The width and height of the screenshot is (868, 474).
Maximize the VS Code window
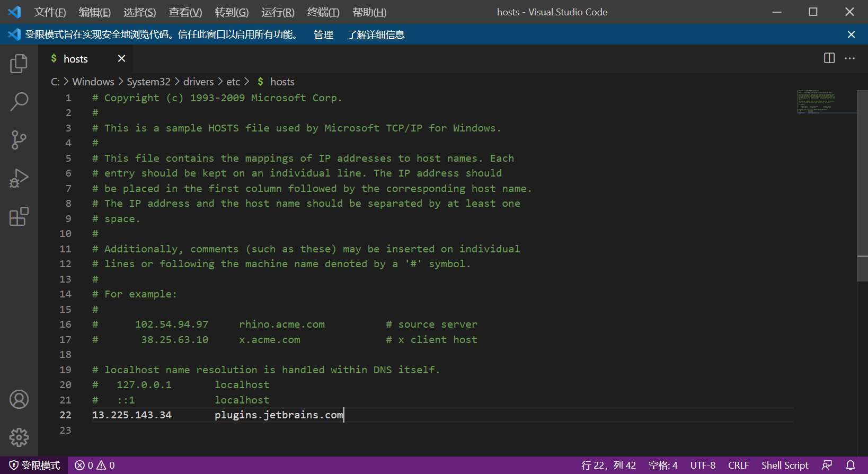[x=813, y=12]
